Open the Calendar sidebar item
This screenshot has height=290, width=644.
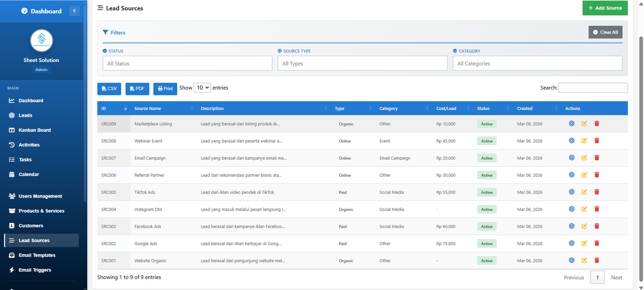pos(41,175)
